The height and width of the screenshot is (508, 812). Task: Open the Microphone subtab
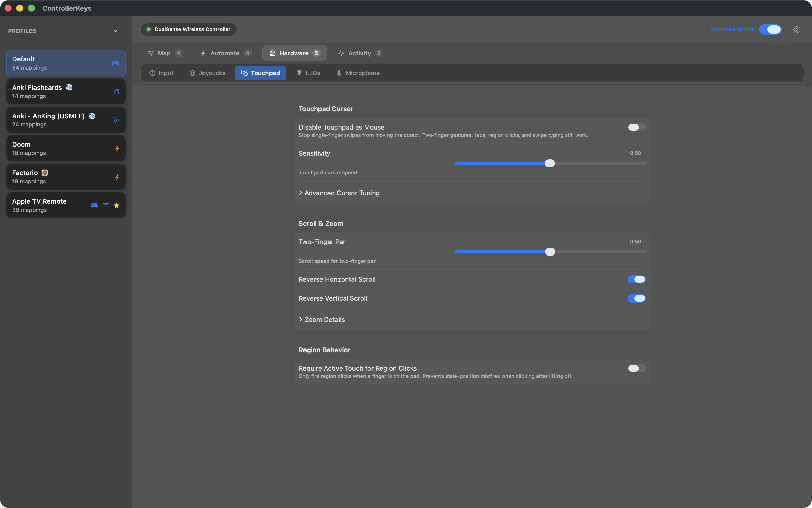358,73
